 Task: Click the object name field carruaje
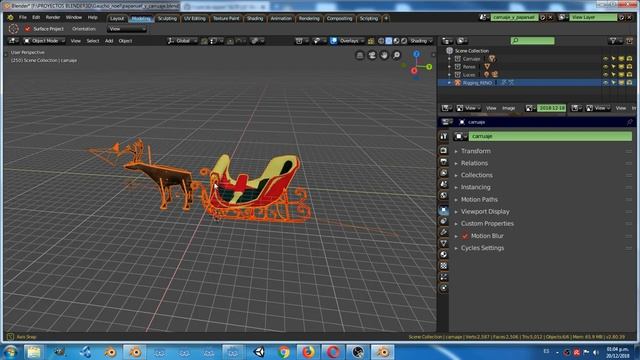tap(550, 136)
